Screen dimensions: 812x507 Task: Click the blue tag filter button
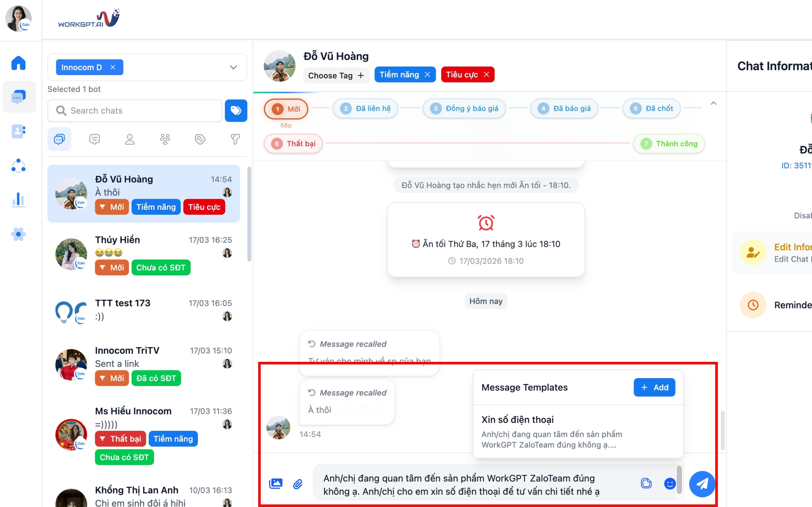click(x=236, y=111)
